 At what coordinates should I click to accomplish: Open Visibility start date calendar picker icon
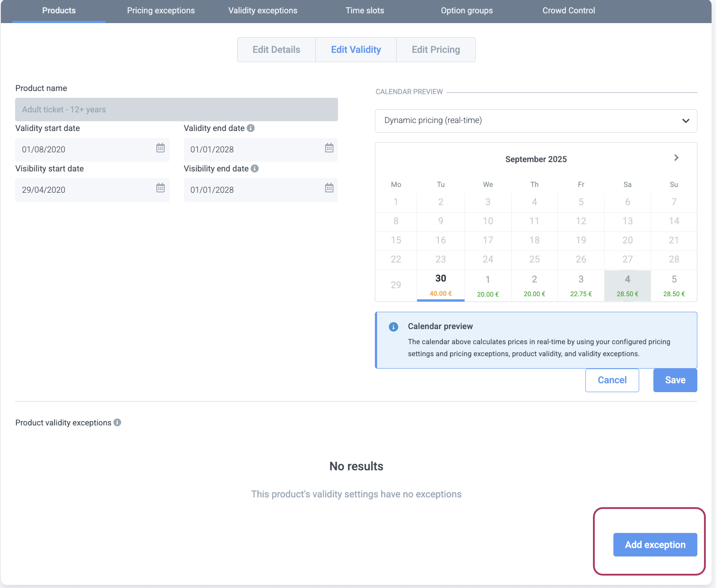160,188
